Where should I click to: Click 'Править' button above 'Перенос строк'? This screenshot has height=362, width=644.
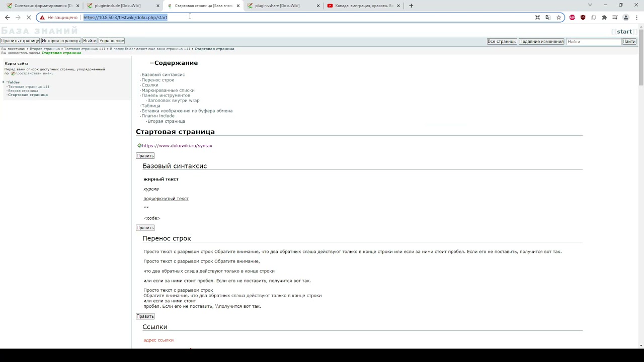145,228
